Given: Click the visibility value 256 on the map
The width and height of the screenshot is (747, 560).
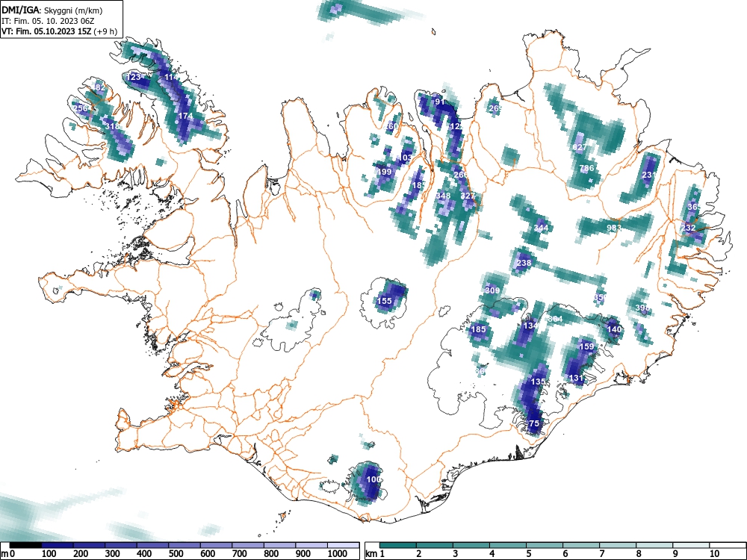Looking at the screenshot, I should click(81, 108).
